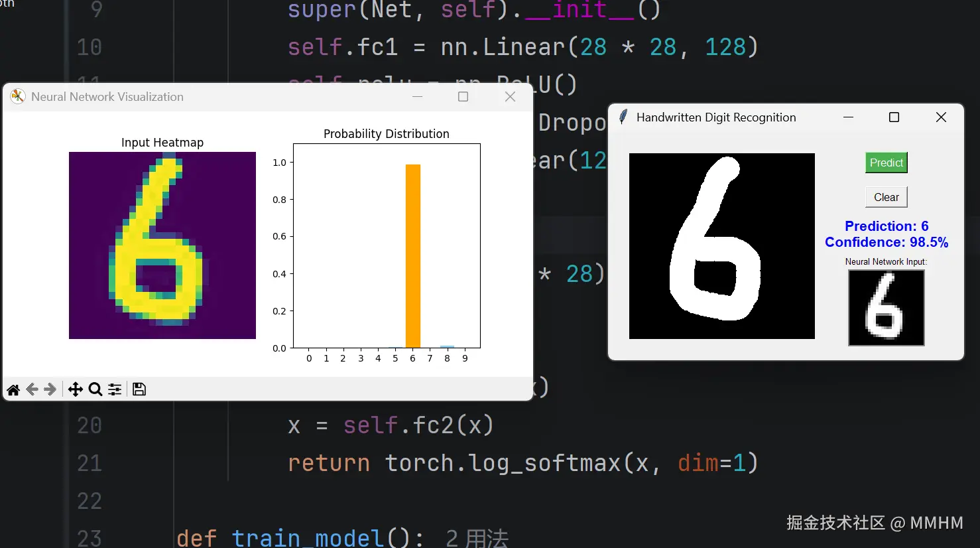Maximize the Neural Network Visualization window
Image resolution: width=980 pixels, height=548 pixels.
tap(463, 97)
